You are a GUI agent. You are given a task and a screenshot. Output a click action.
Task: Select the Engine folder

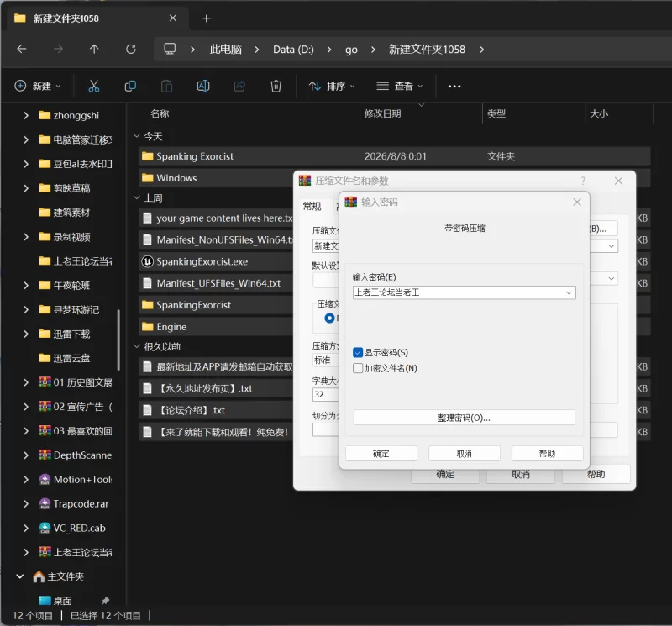tap(171, 327)
